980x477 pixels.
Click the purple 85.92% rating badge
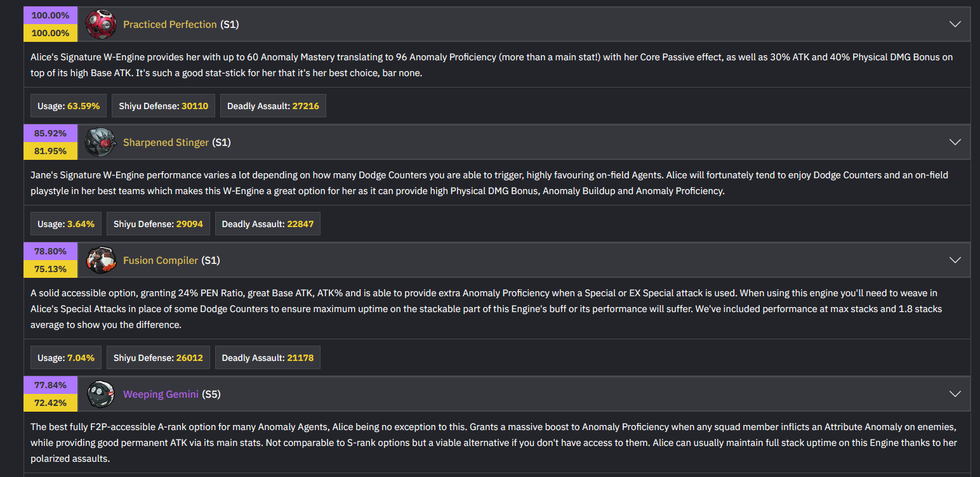(50, 134)
